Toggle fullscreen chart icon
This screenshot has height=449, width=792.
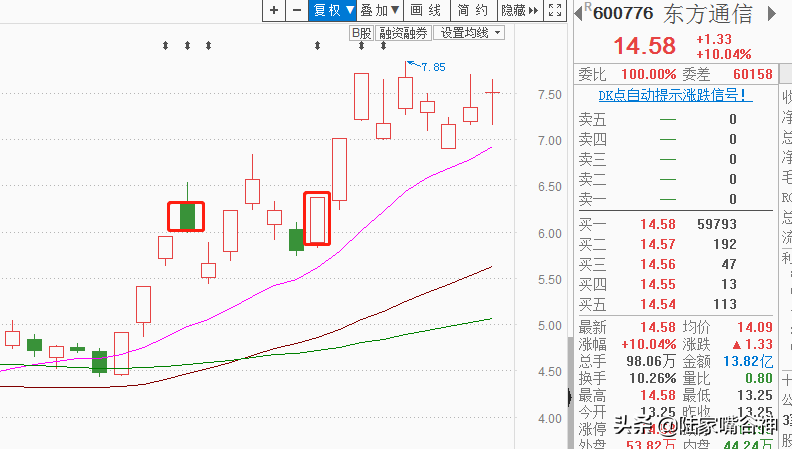point(555,10)
